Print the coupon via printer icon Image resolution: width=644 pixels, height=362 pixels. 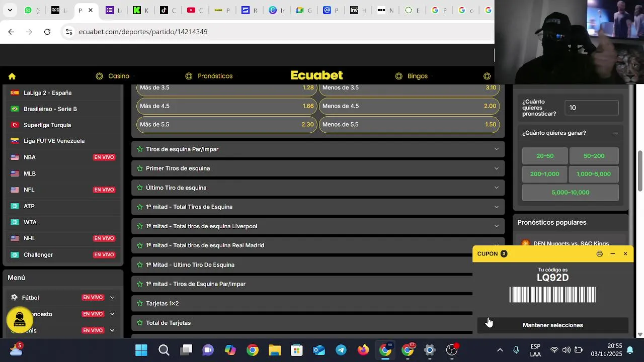point(599,254)
